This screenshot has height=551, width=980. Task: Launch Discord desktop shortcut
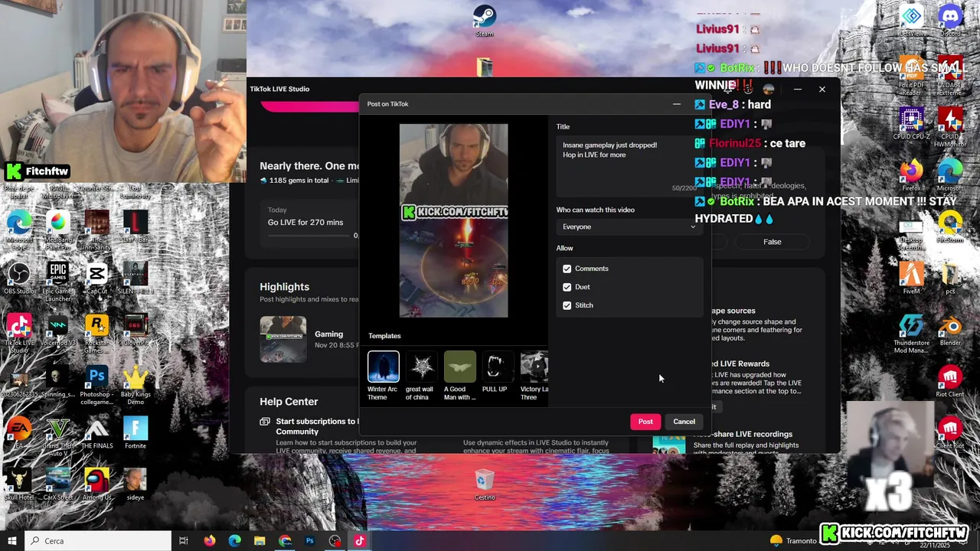tap(950, 21)
